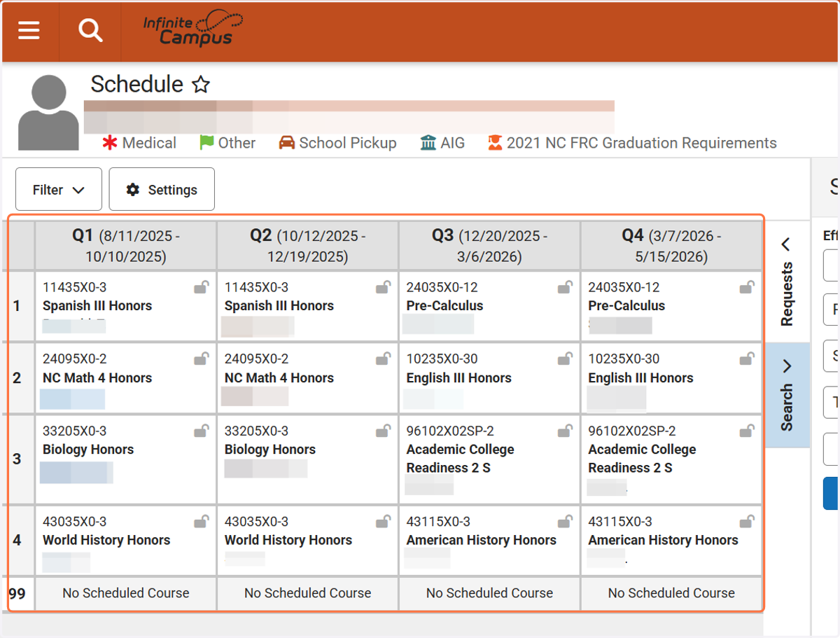
Task: Click the School Pickup label text
Action: (x=348, y=143)
